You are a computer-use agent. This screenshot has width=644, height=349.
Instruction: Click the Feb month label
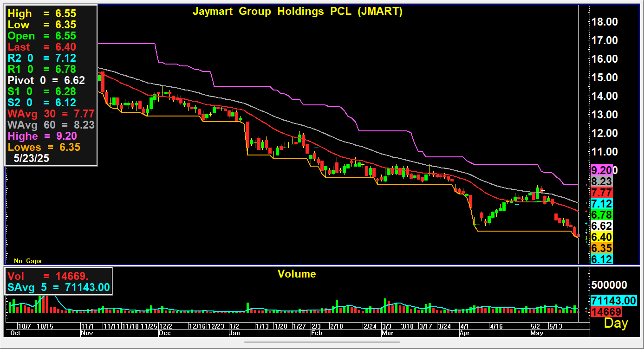tap(316, 333)
